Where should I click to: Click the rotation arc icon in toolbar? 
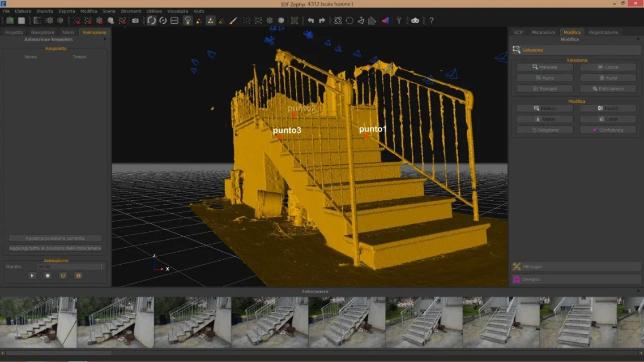(152, 20)
